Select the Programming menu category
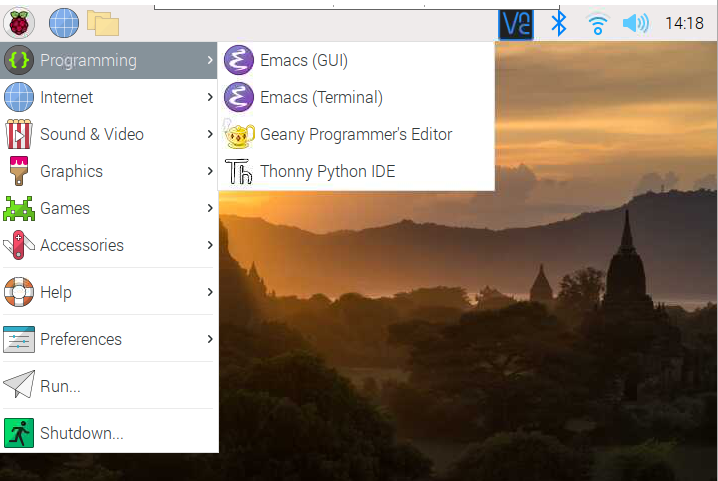The height and width of the screenshot is (481, 718). click(109, 60)
